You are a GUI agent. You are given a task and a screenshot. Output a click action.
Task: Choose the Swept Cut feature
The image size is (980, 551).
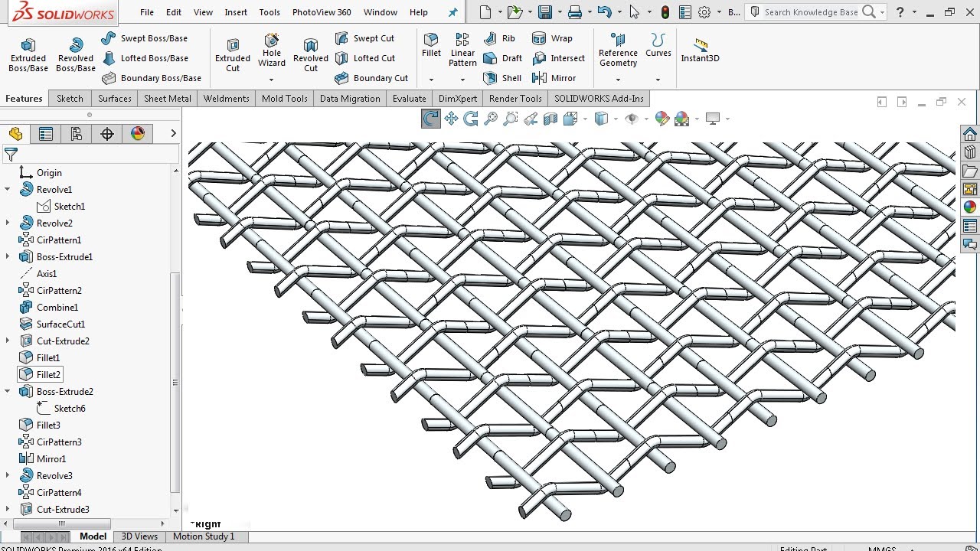365,38
